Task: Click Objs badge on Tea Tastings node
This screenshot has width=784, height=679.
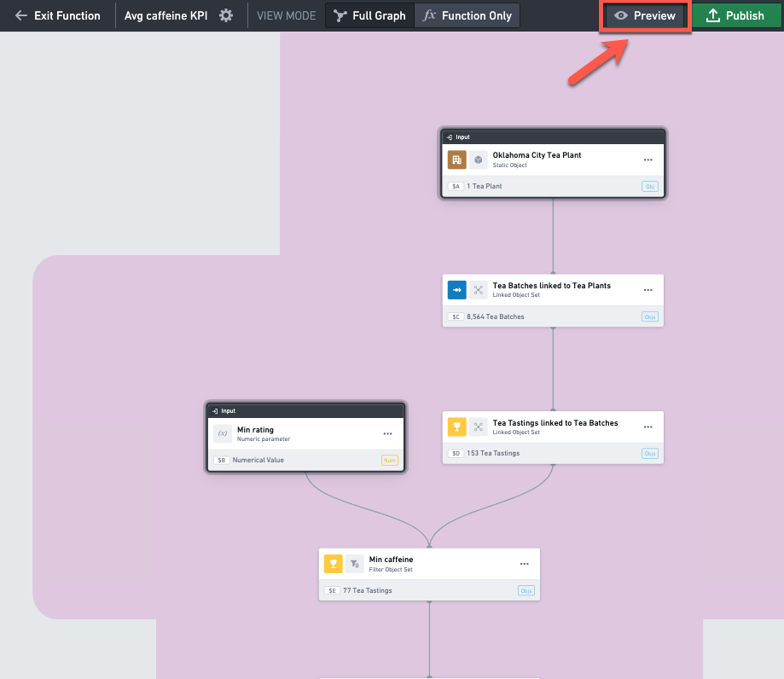Action: pos(650,454)
